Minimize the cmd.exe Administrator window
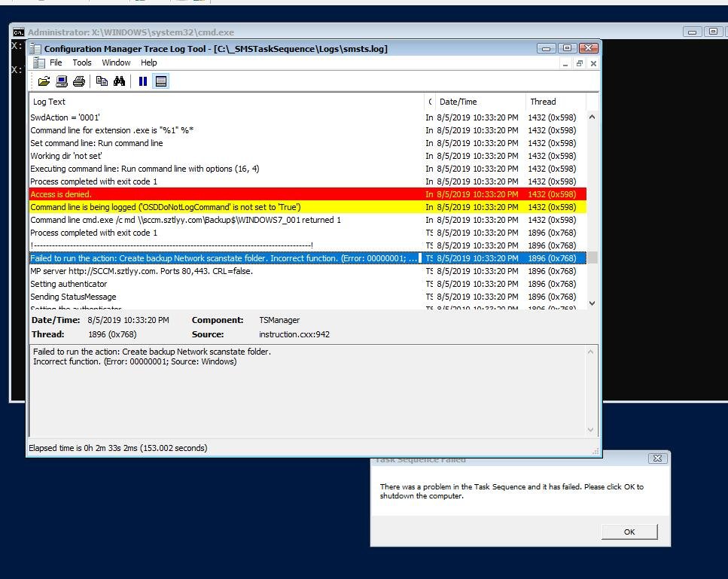The height and width of the screenshot is (579, 728). click(693, 32)
